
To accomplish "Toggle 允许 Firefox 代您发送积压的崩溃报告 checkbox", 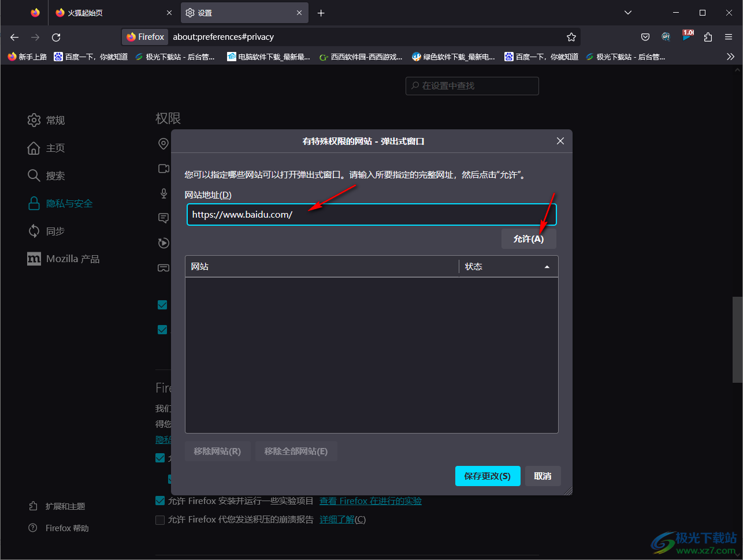I will tap(160, 520).
